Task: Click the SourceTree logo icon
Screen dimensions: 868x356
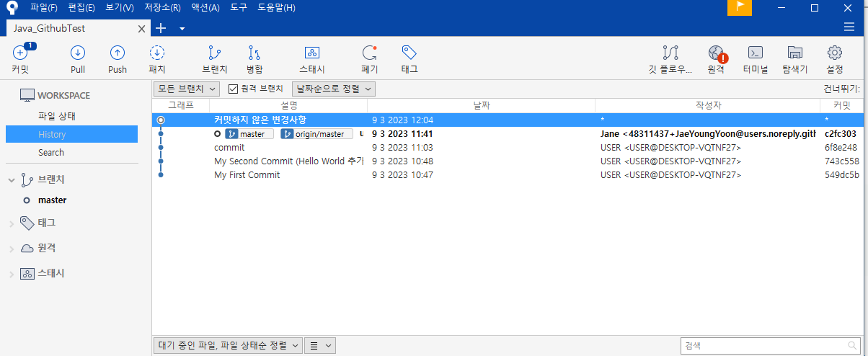Action: pos(12,8)
